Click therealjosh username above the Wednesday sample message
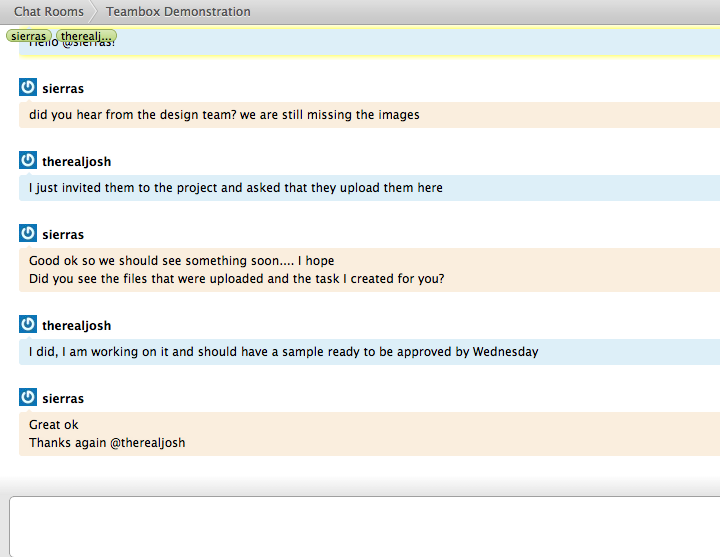Viewport: 720px width, 557px height. click(77, 326)
